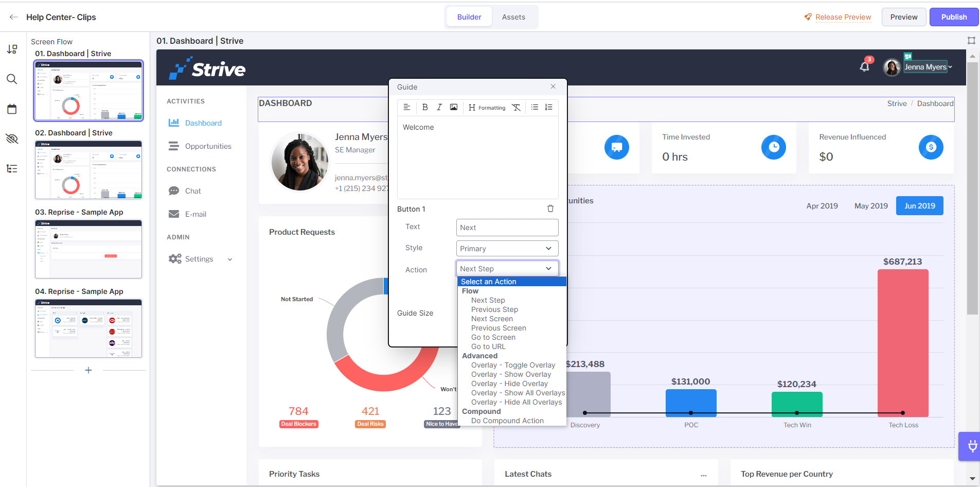Close the Guide dialog
The width and height of the screenshot is (980, 487).
coord(553,86)
